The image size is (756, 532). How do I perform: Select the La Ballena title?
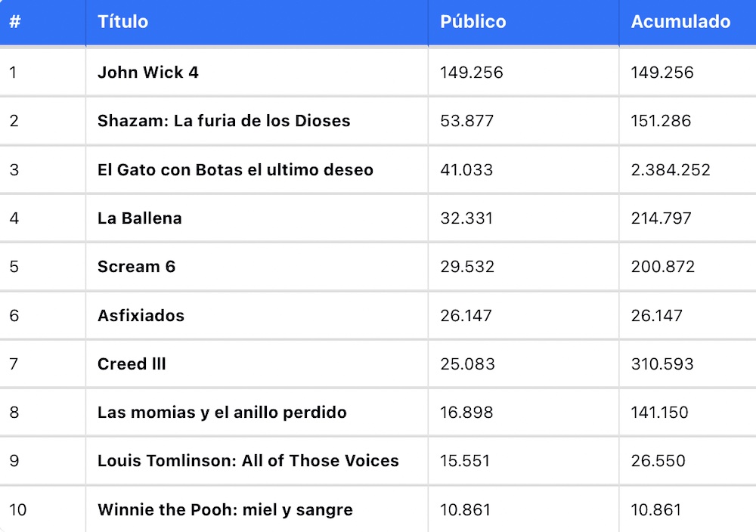[139, 218]
